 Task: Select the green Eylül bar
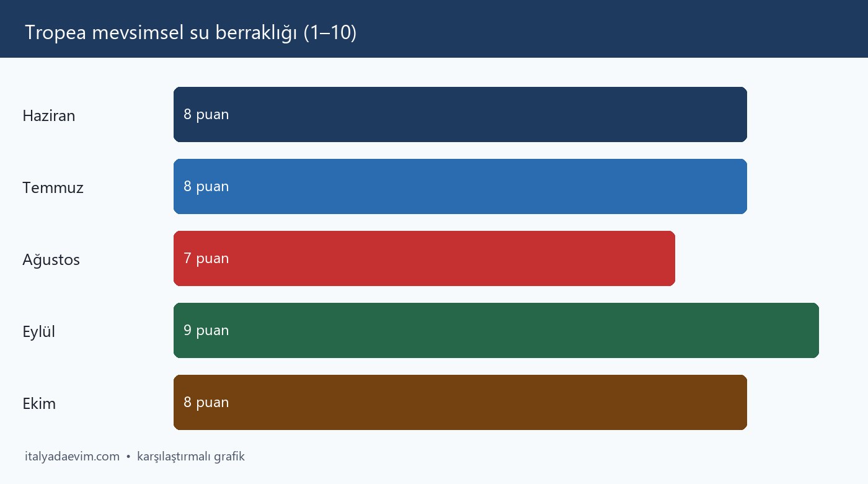coord(496,331)
